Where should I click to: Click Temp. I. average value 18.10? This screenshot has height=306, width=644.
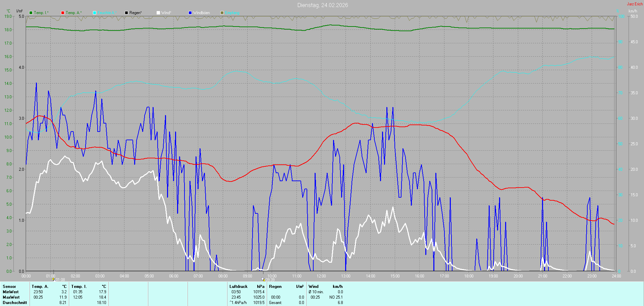(102, 303)
